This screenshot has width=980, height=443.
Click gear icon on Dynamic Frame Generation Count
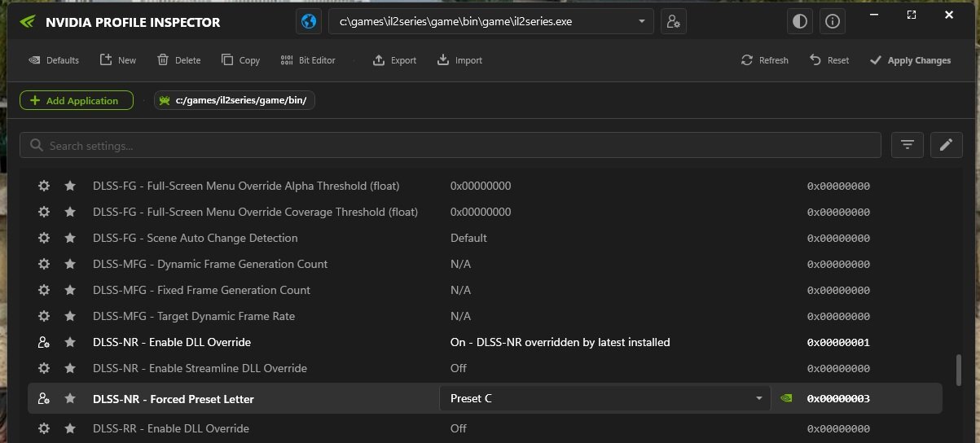[x=44, y=264]
